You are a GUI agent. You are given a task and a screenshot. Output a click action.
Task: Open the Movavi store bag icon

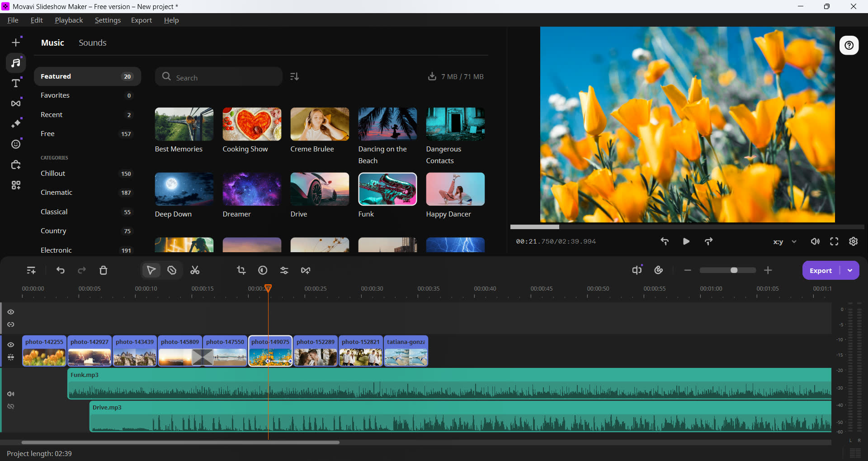click(16, 165)
